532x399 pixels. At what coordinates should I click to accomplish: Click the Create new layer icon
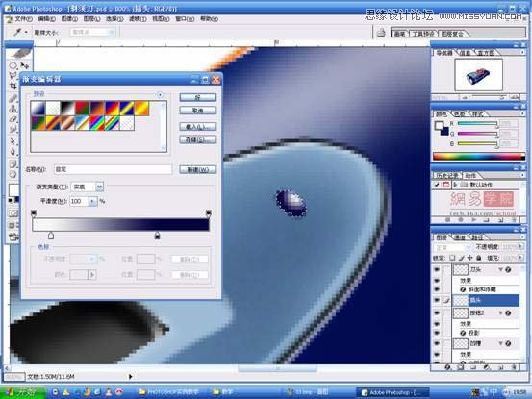tap(501, 367)
